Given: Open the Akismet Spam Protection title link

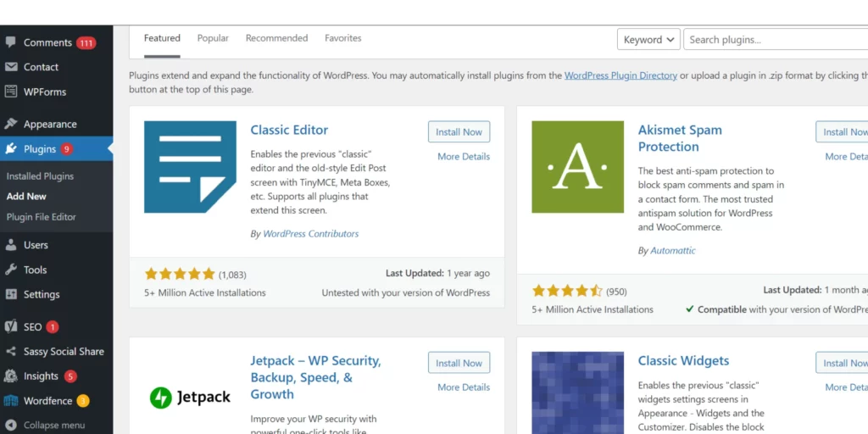Looking at the screenshot, I should (680, 138).
